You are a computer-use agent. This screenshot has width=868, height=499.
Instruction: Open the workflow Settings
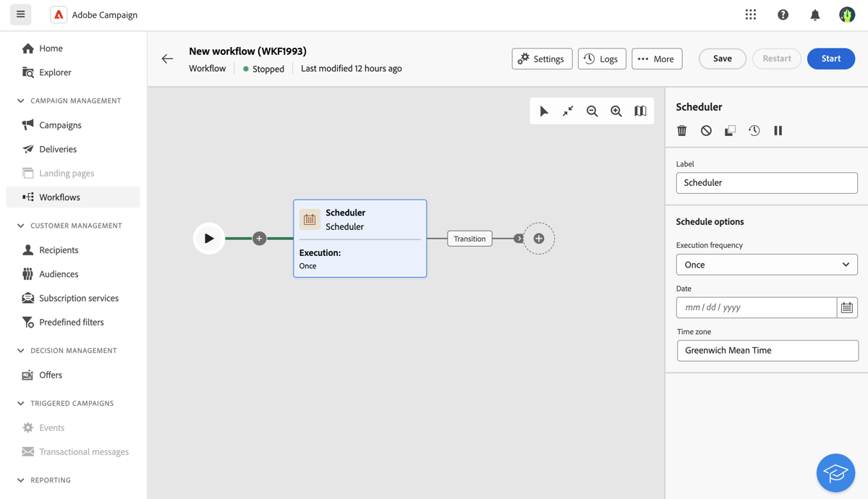pyautogui.click(x=542, y=59)
